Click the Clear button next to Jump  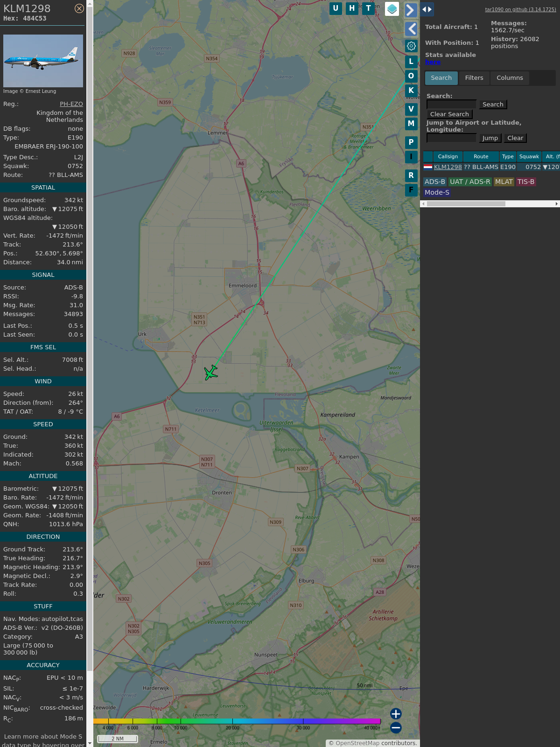(x=515, y=138)
